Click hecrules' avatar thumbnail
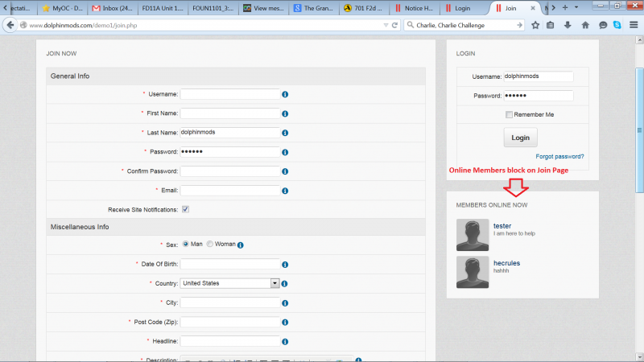The height and width of the screenshot is (362, 644). 473,272
